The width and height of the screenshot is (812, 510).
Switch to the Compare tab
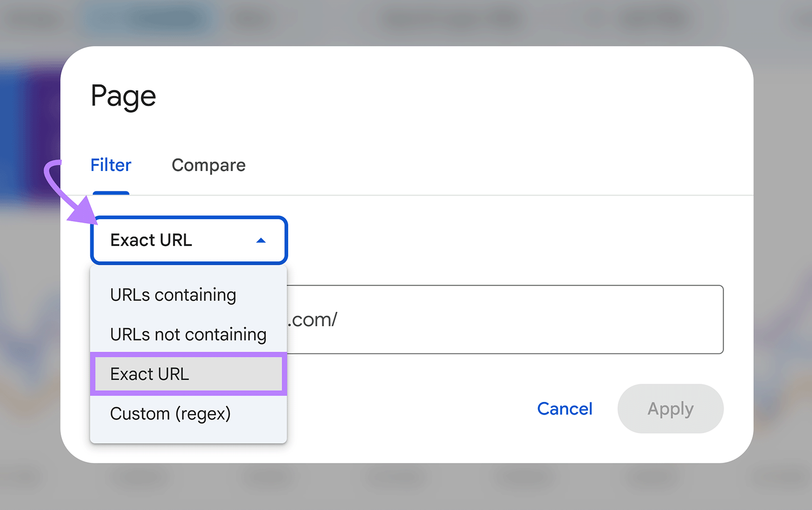(x=208, y=165)
